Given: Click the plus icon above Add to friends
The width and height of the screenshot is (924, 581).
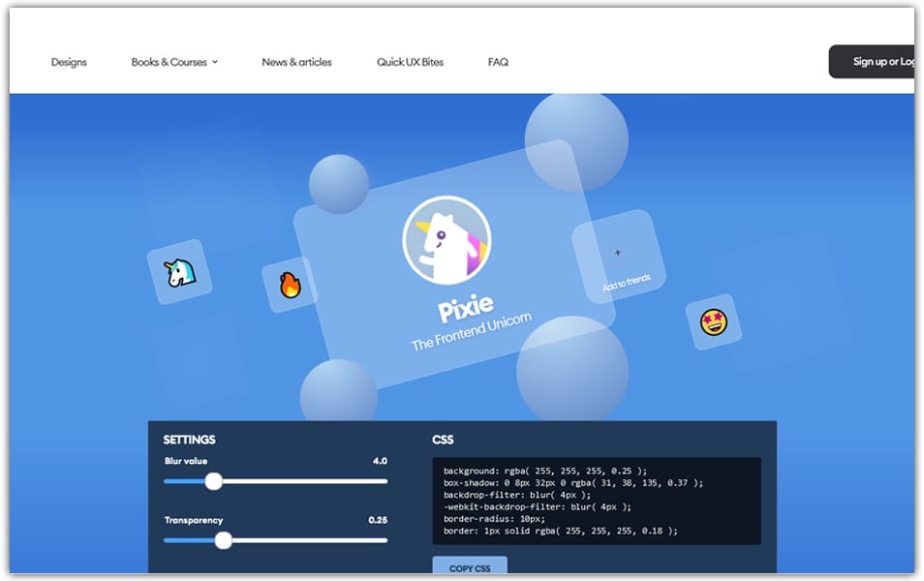Looking at the screenshot, I should 617,253.
